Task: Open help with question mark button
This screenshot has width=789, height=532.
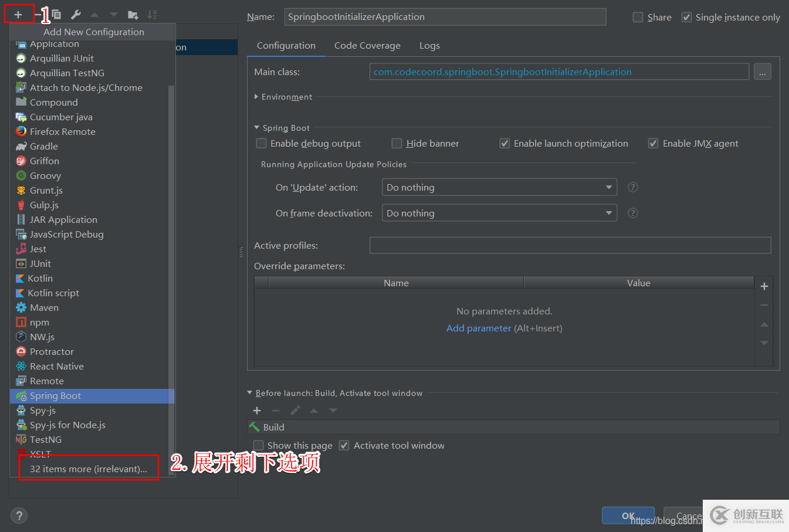Action: tap(19, 516)
